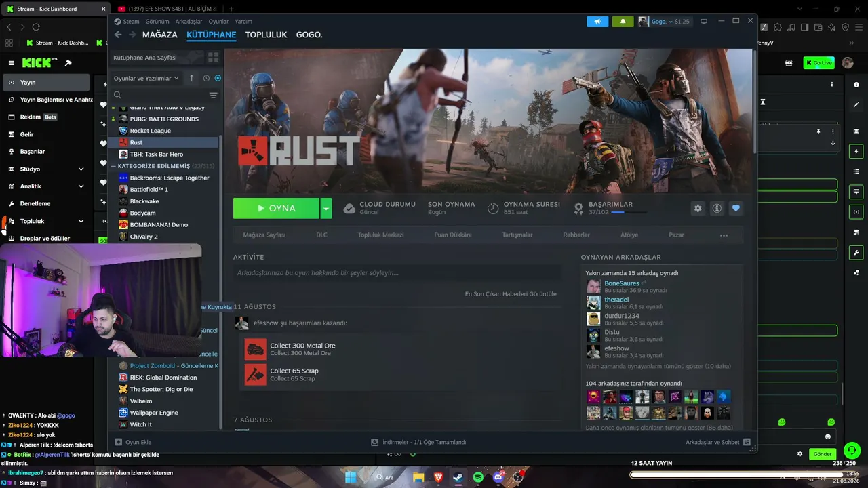This screenshot has height=488, width=868.
Task: Open BoneSaures friend profile
Action: pyautogui.click(x=622, y=283)
